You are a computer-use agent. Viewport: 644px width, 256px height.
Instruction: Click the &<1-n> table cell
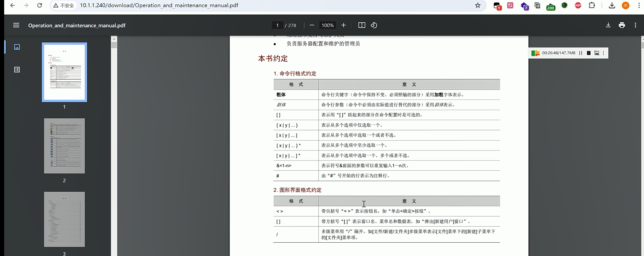point(296,166)
